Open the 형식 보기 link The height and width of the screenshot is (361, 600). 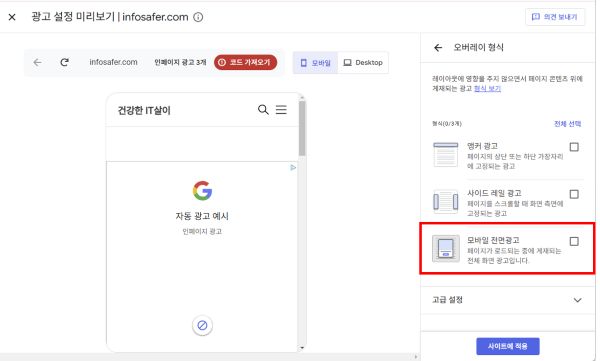tap(487, 89)
